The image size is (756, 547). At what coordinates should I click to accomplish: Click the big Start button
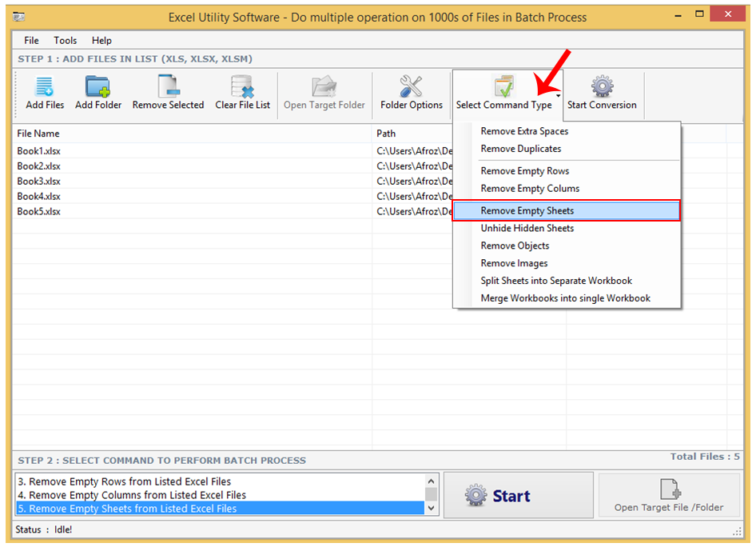[519, 495]
